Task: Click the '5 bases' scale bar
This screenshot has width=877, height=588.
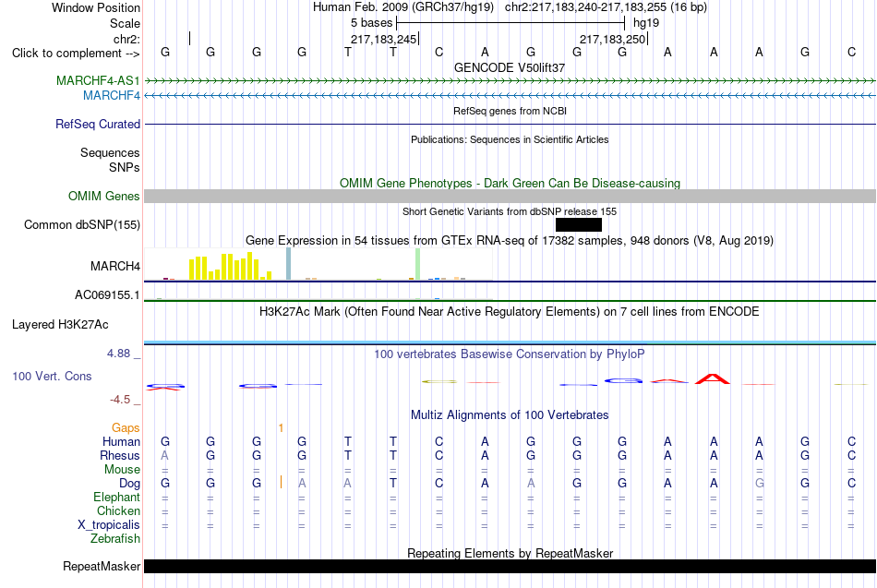Action: tap(511, 23)
